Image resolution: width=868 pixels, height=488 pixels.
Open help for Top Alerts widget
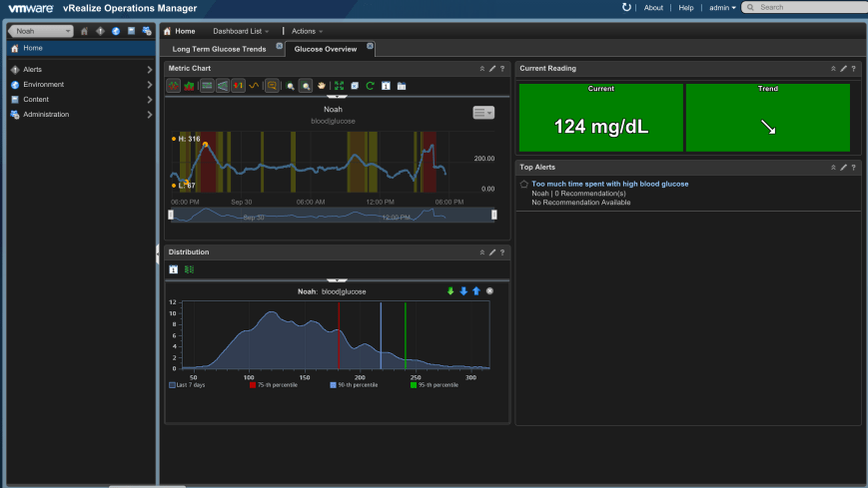click(x=854, y=167)
